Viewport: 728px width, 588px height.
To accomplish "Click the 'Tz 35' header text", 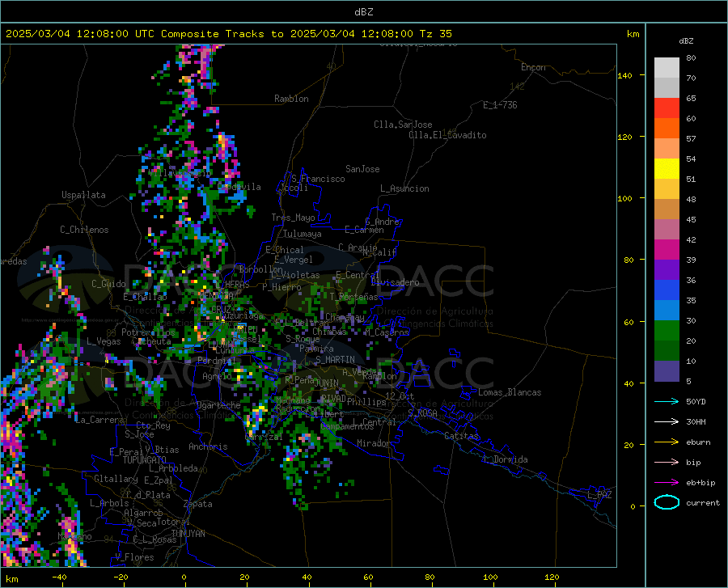I will 435,34.
